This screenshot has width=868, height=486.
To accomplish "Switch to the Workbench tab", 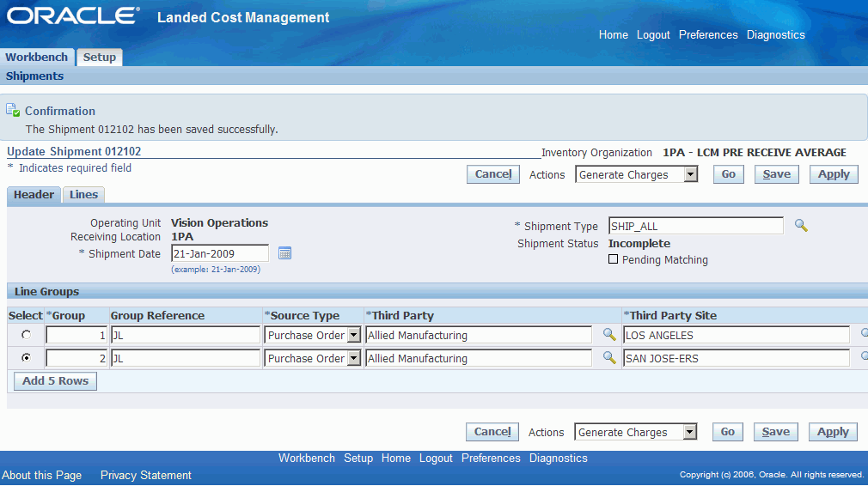I will tap(37, 57).
